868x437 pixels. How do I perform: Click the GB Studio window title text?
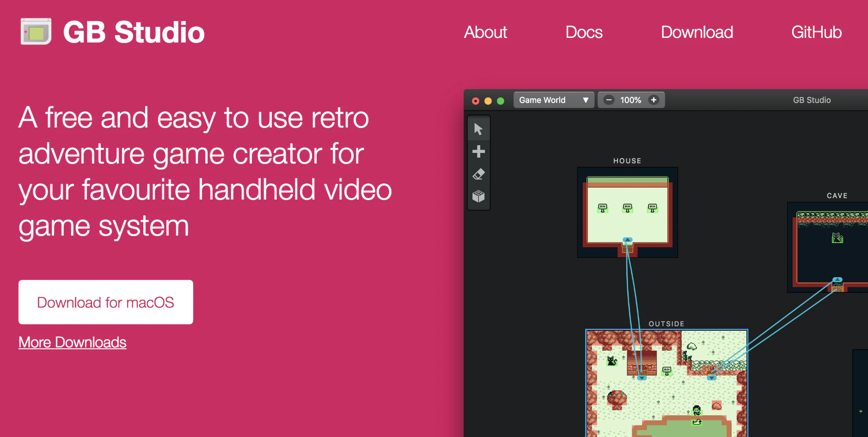coord(812,100)
